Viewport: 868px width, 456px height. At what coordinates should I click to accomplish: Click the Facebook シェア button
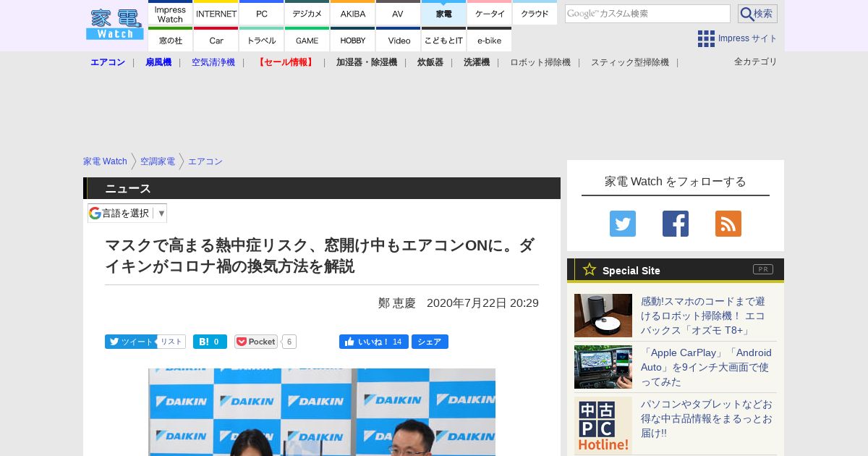[430, 342]
